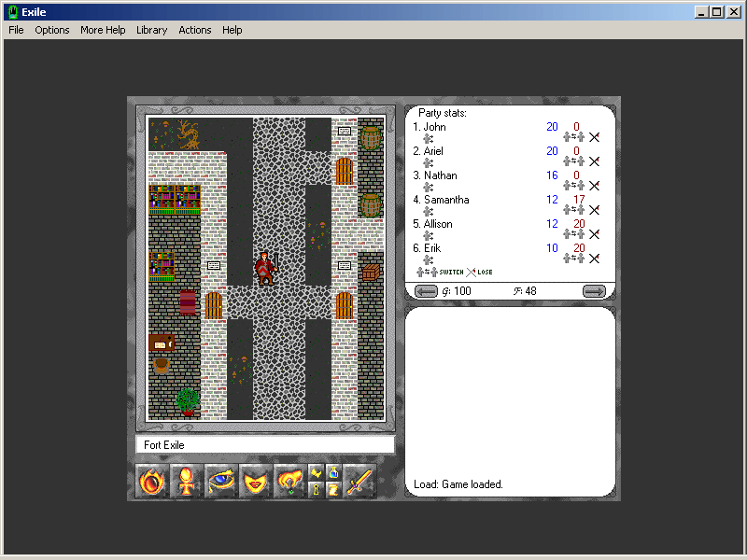Select party member 4. Samantha

[x=441, y=200]
